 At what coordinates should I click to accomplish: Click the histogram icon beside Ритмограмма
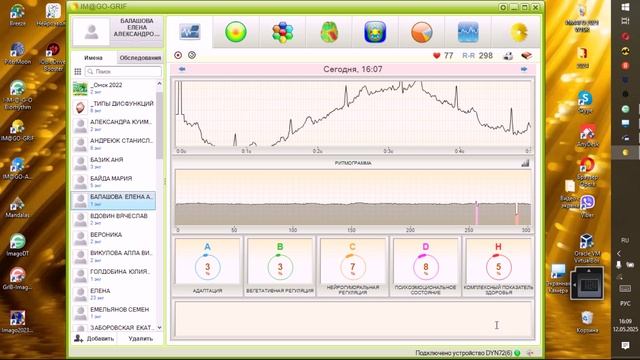(525, 163)
